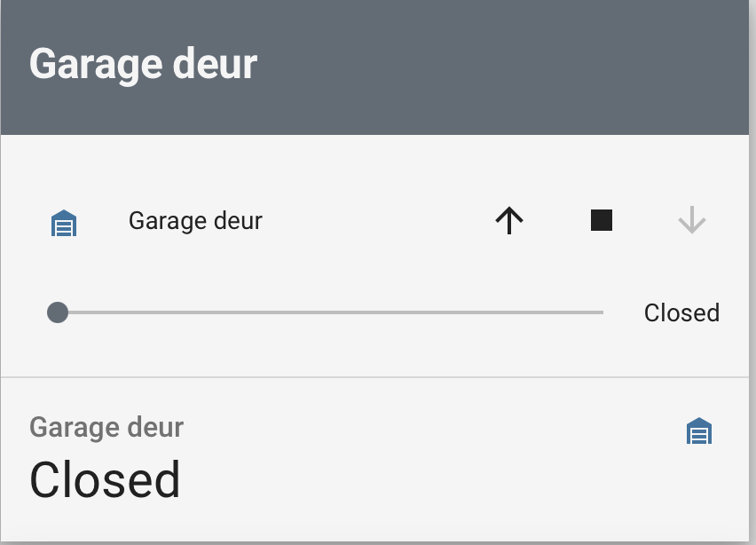The width and height of the screenshot is (756, 545).
Task: Stop the garage door with square icon
Action: 602,220
